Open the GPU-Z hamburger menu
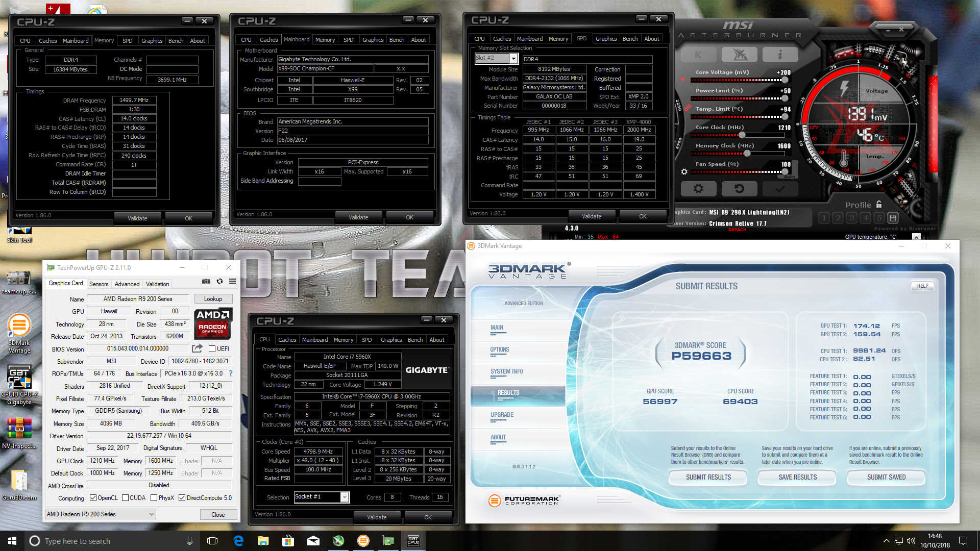 pyautogui.click(x=232, y=281)
